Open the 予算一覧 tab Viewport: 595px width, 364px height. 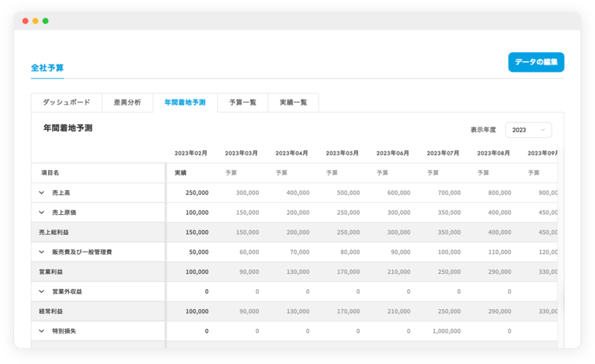point(243,103)
